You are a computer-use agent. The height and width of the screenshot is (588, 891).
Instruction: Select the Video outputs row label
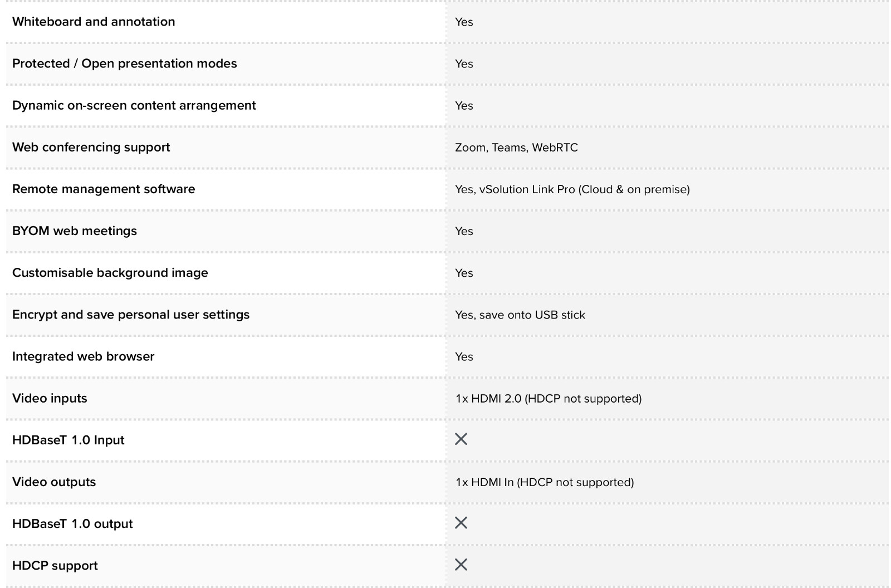click(54, 482)
